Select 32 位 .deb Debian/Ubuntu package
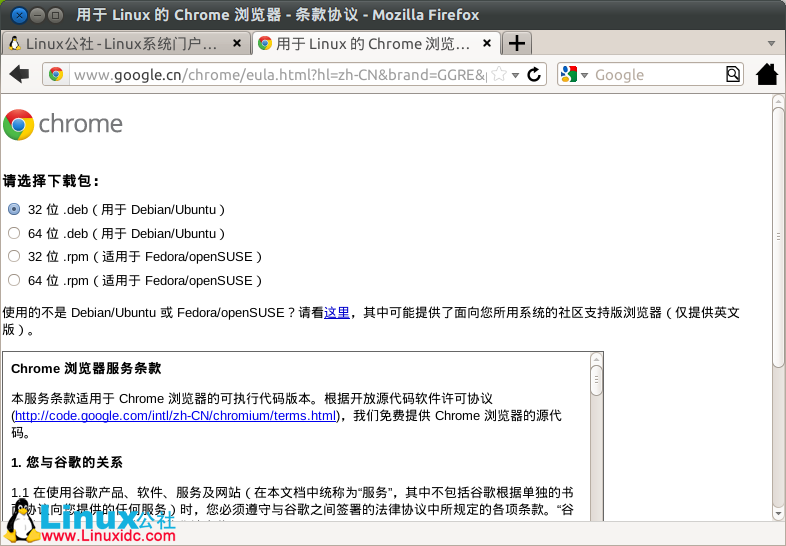 click(x=14, y=209)
